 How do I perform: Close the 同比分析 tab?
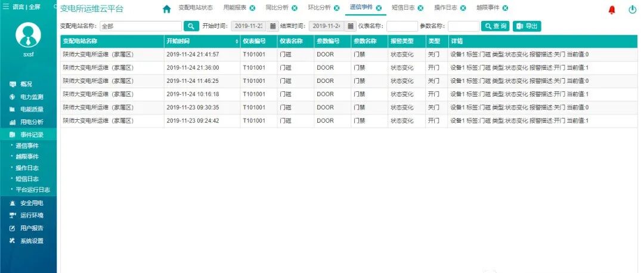[295, 8]
